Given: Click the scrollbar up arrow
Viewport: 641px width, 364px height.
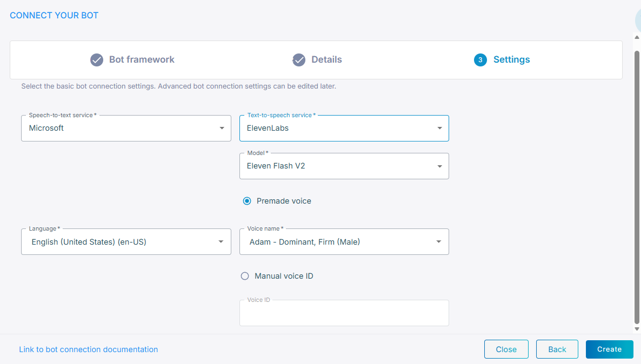Looking at the screenshot, I should [x=637, y=37].
